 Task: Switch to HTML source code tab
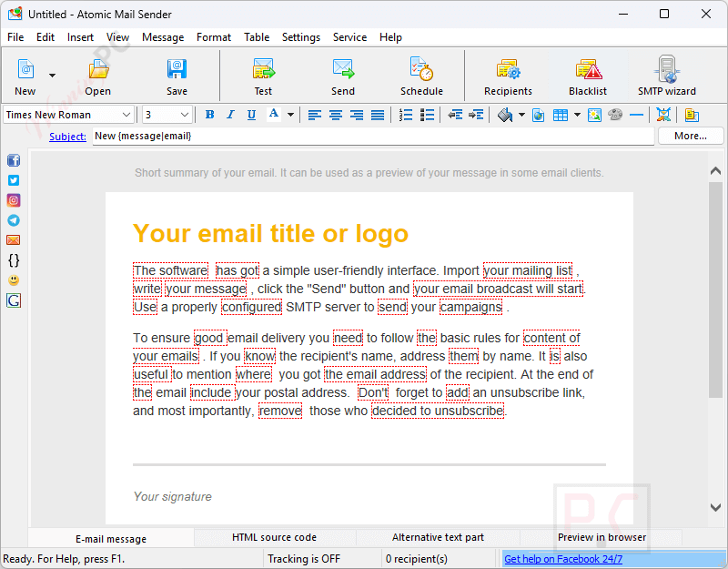pyautogui.click(x=275, y=537)
